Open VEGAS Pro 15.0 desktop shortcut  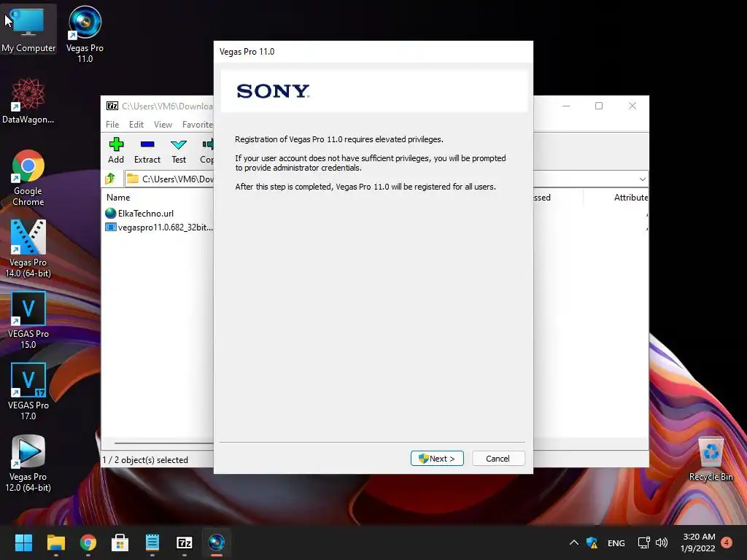[28, 320]
